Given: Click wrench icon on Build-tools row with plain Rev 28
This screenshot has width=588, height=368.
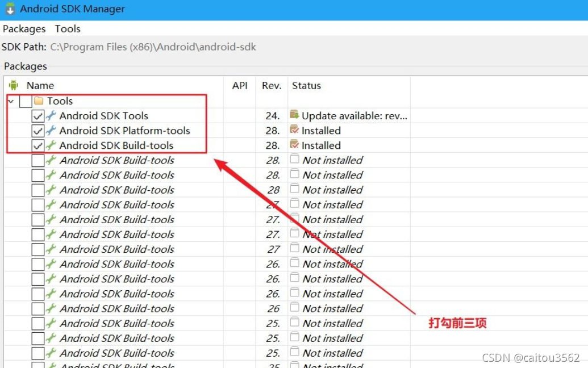Looking at the screenshot, I should pos(51,190).
